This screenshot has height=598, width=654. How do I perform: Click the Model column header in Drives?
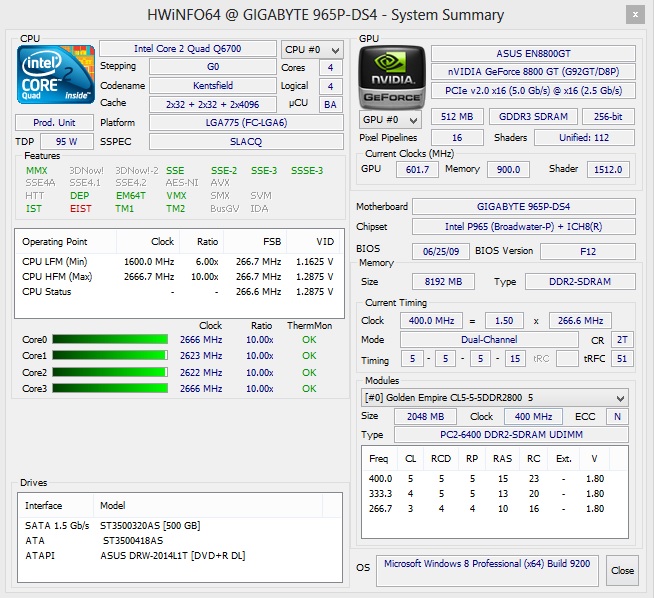[x=208, y=505]
